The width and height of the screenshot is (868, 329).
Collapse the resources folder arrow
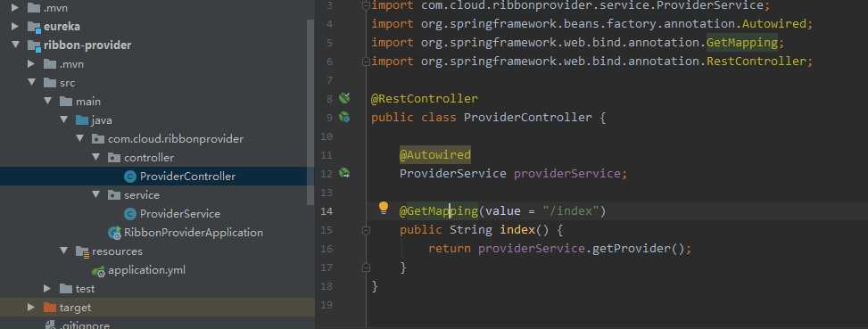(x=63, y=251)
